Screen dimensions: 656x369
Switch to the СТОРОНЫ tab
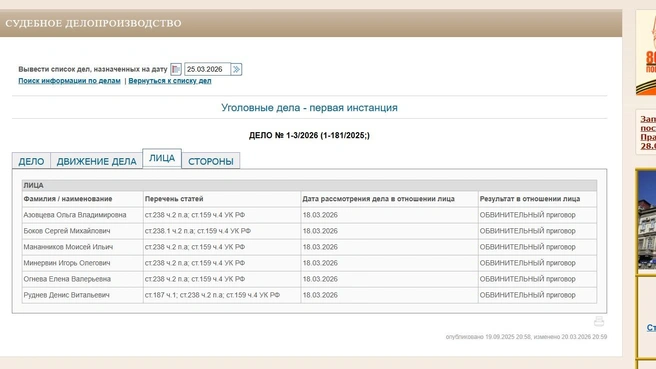pos(211,161)
